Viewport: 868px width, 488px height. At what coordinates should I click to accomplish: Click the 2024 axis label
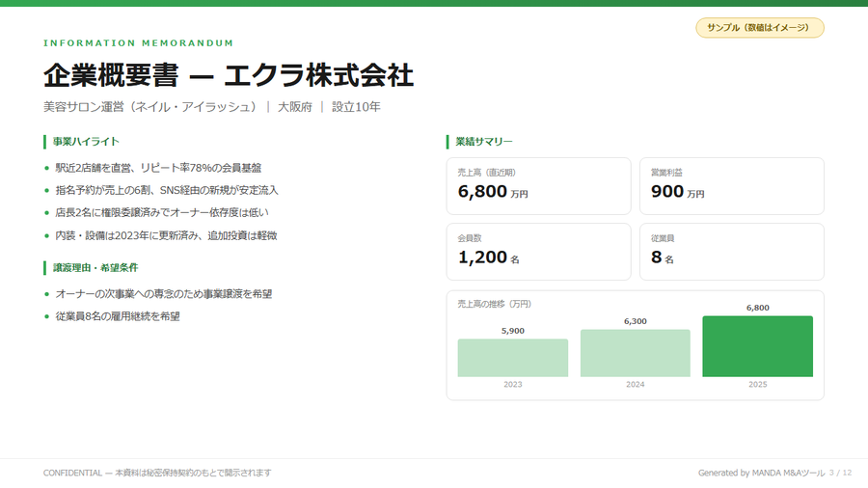click(x=635, y=385)
